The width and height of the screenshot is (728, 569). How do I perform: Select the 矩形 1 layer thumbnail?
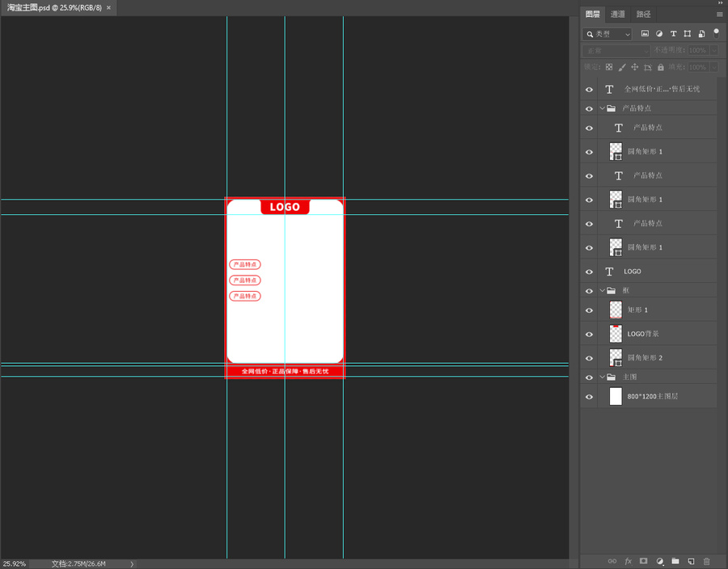click(x=616, y=310)
